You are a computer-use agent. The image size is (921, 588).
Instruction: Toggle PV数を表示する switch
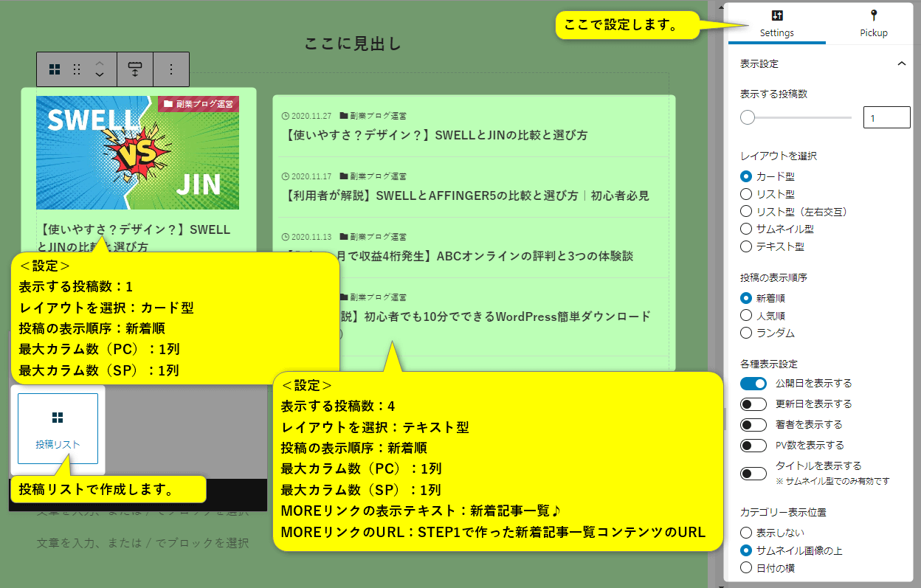(753, 446)
